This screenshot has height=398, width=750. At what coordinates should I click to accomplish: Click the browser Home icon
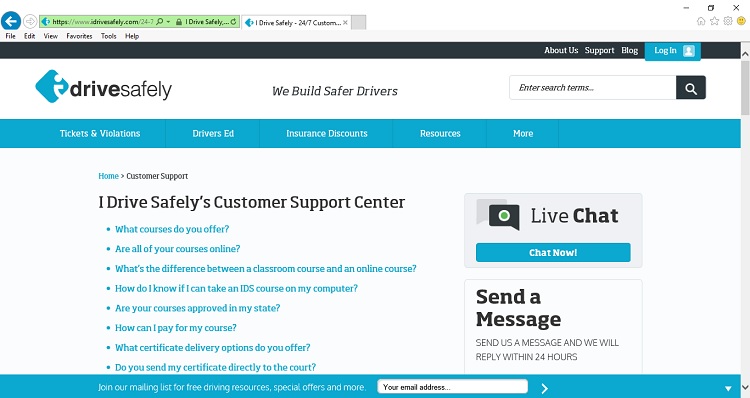701,21
